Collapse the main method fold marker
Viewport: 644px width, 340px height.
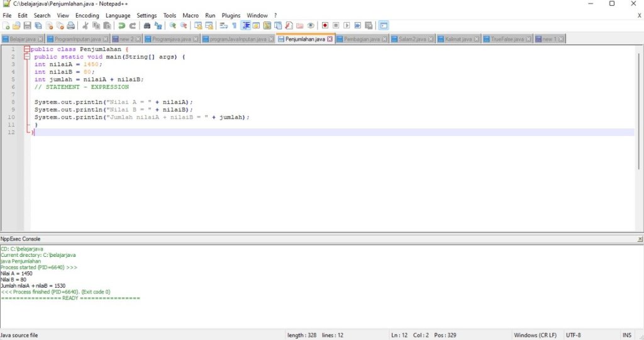[27, 57]
